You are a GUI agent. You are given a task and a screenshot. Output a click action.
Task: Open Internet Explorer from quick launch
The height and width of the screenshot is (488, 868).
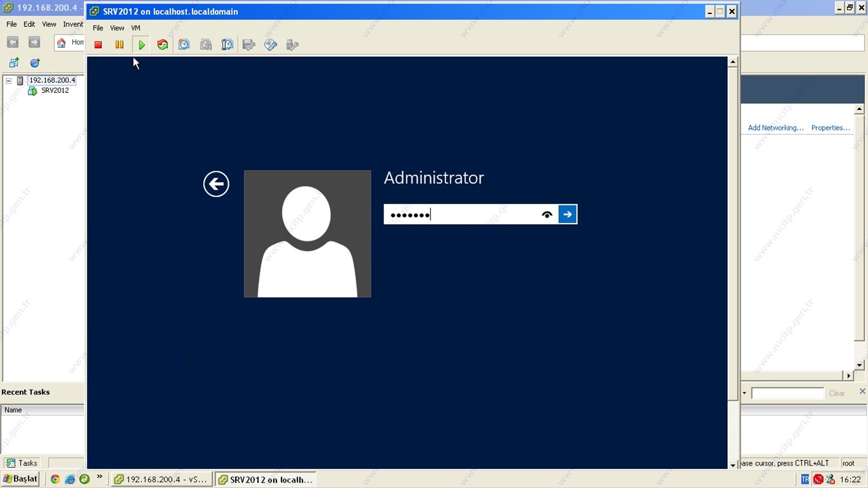70,479
